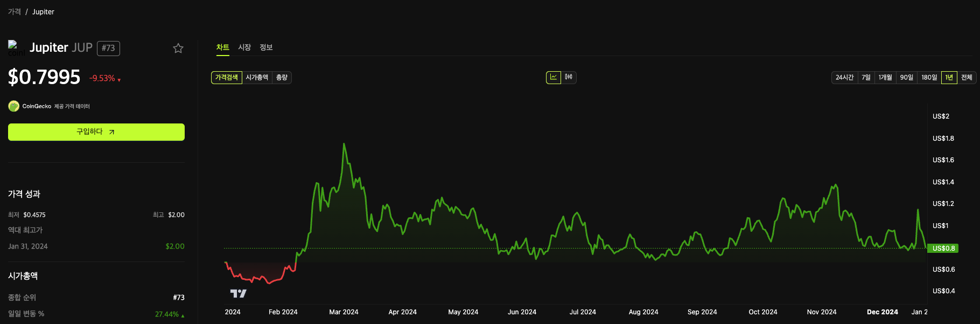The image size is (980, 324).
Task: Select the 전체 time range
Action: click(967, 78)
